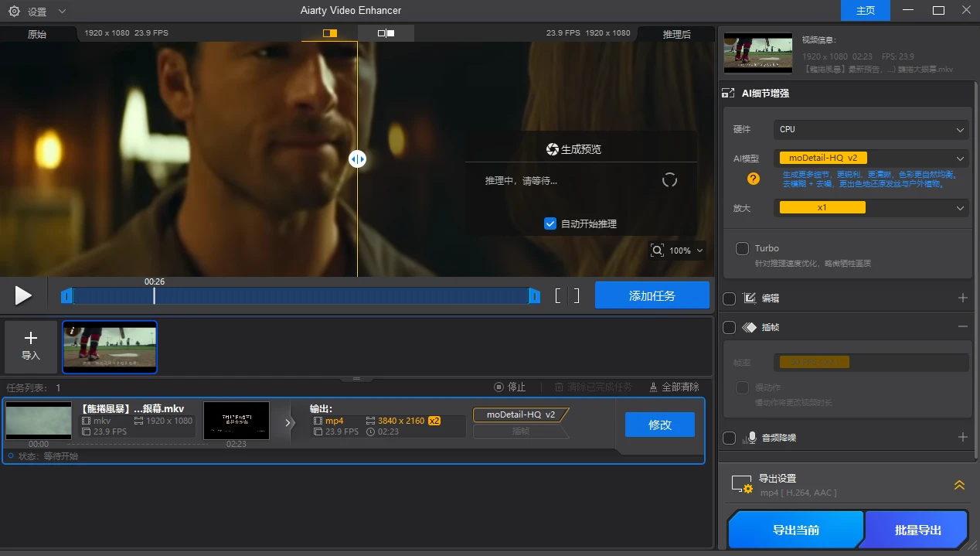Enable the Turbo option

click(740, 248)
